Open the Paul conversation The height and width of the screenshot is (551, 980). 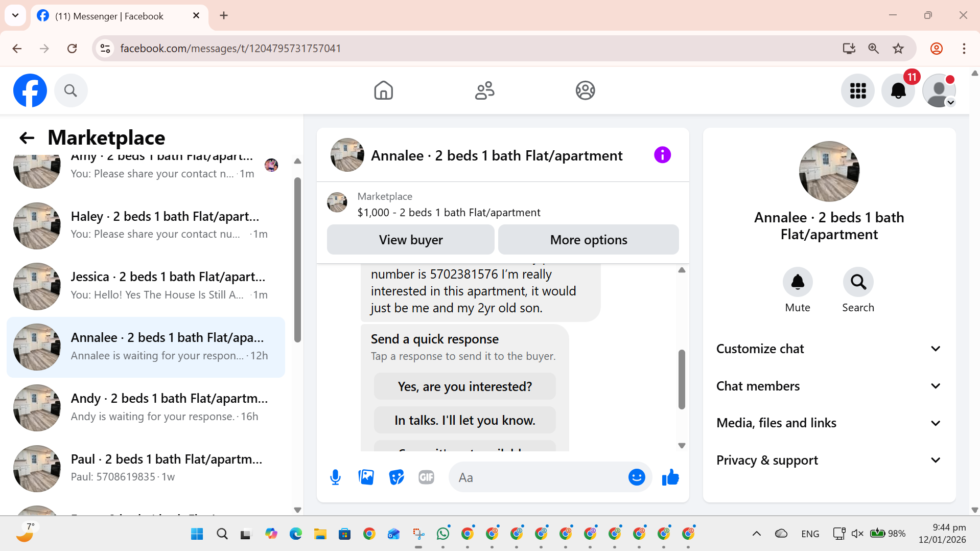146,468
